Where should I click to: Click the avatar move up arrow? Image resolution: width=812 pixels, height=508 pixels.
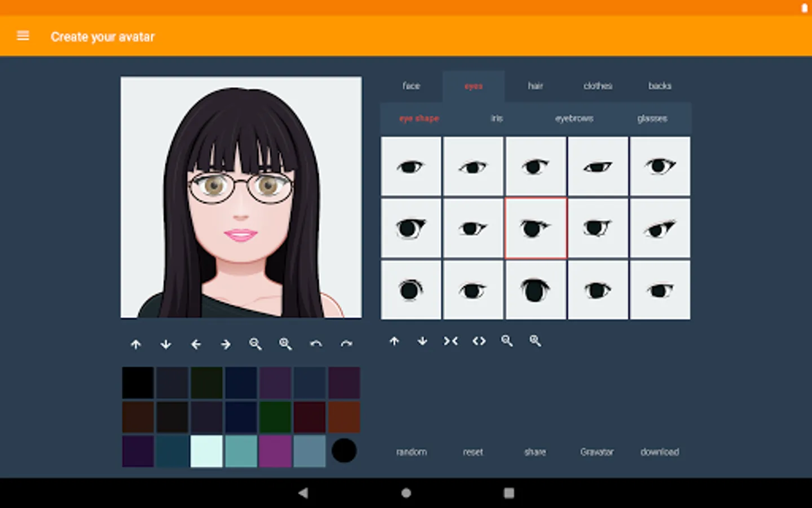(136, 344)
